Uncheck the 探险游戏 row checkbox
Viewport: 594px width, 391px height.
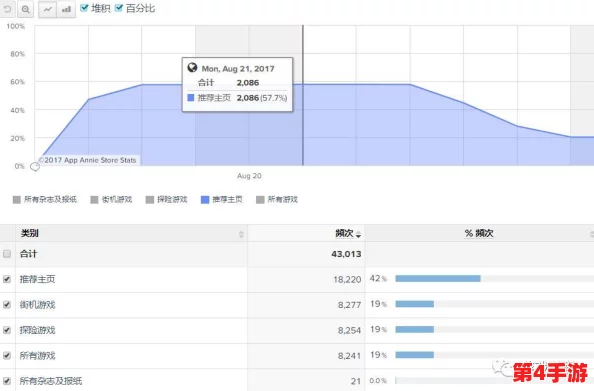point(7,330)
